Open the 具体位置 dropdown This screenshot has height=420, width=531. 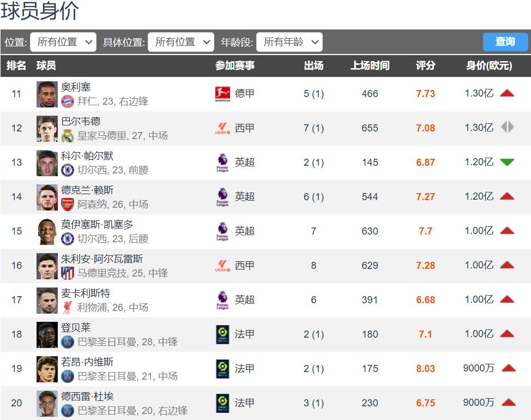[x=181, y=42]
